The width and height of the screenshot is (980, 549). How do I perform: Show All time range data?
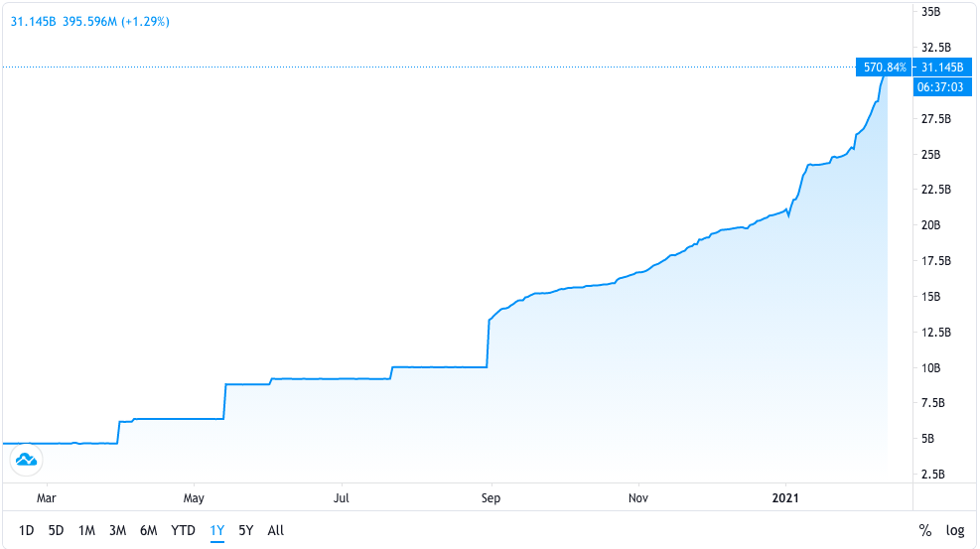(x=276, y=530)
